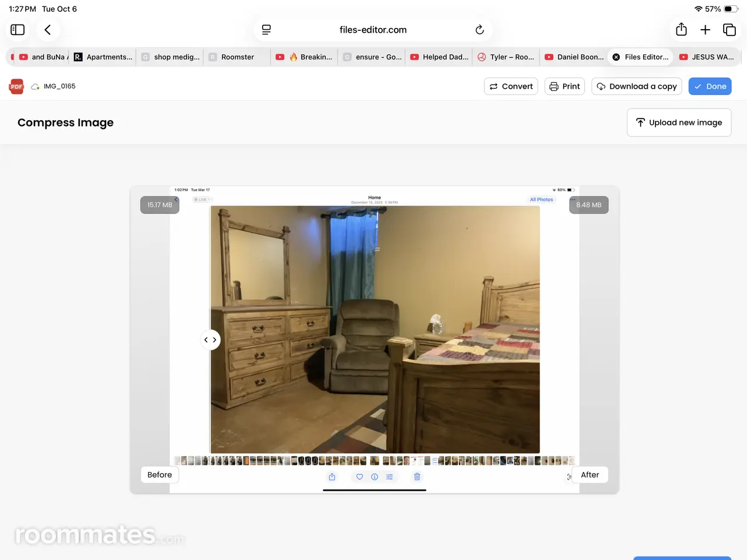Close the Files Editor tab

coord(616,57)
